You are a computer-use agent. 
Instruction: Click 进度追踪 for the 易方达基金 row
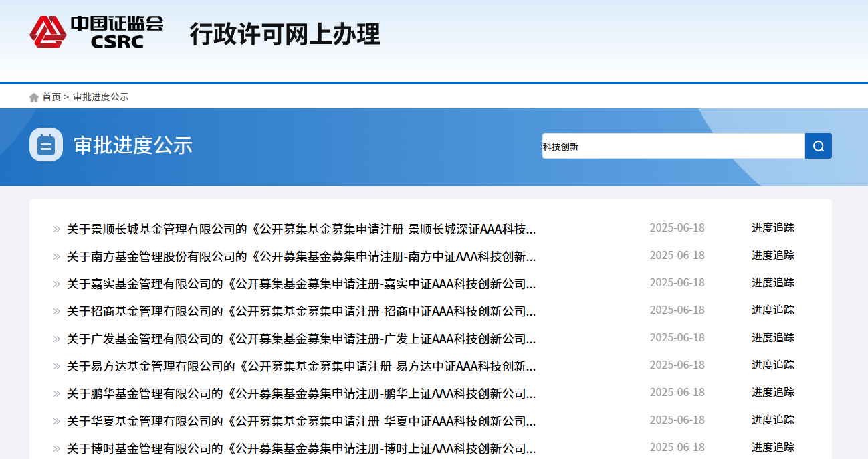coord(773,365)
